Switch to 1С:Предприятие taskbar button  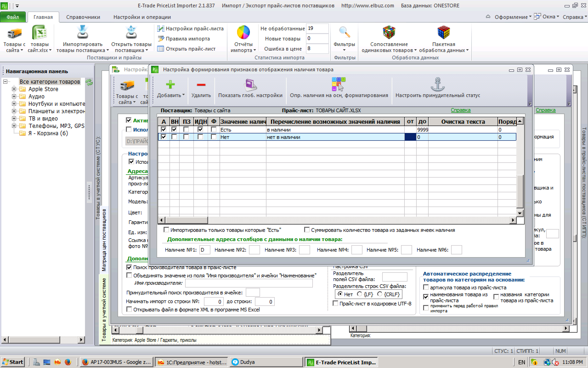coord(192,362)
